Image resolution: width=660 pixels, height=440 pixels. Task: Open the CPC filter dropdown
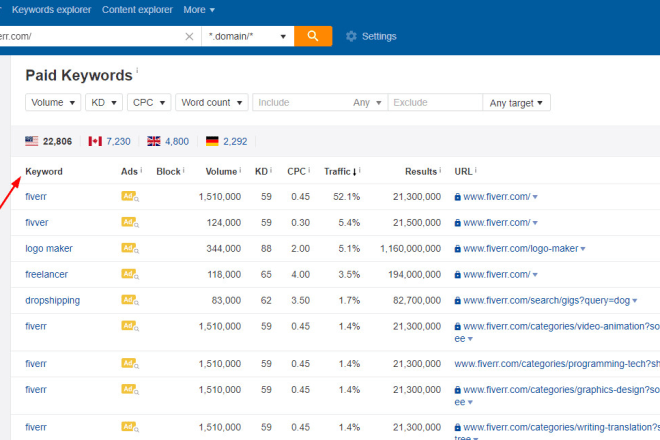pos(149,102)
